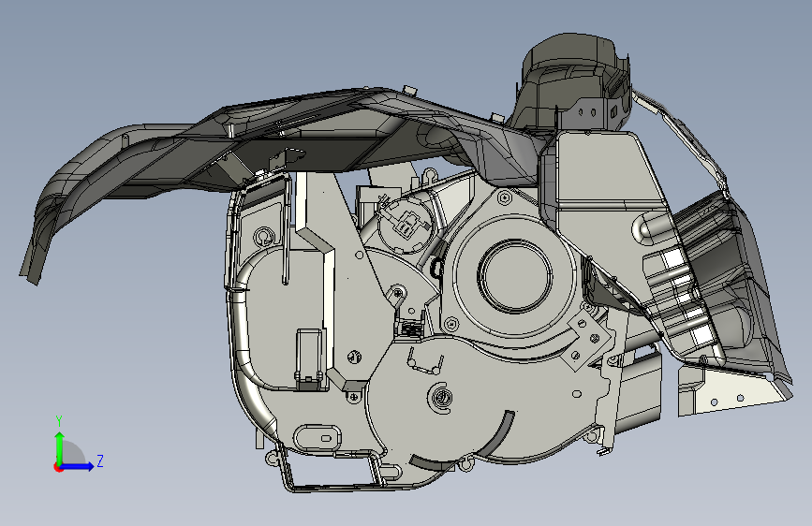
Task: Click the red X axis ball at the triad origin
Action: [58, 467]
